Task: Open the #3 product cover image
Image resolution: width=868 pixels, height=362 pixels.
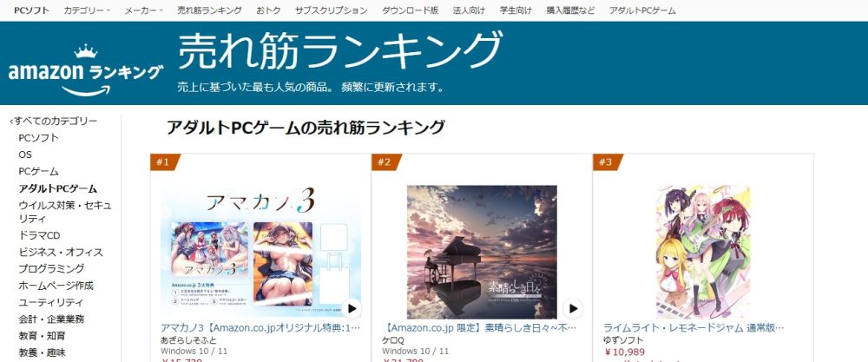Action: [x=703, y=252]
